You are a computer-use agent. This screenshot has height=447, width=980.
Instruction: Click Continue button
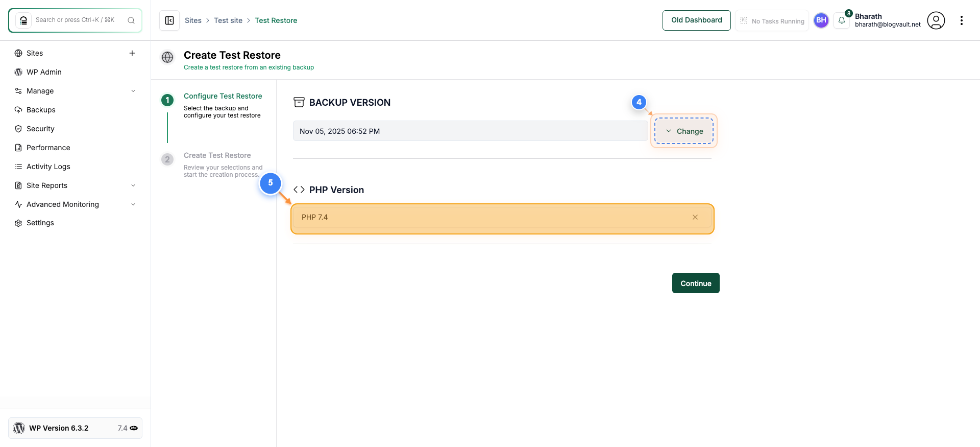(696, 283)
